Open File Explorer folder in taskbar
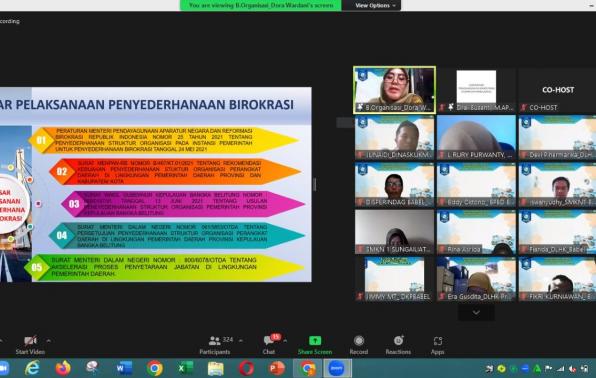The height and width of the screenshot is (378, 596). [216, 368]
